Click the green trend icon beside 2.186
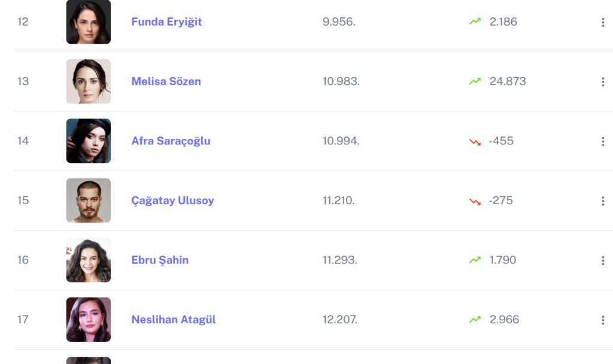This screenshot has height=364, width=613. (475, 22)
